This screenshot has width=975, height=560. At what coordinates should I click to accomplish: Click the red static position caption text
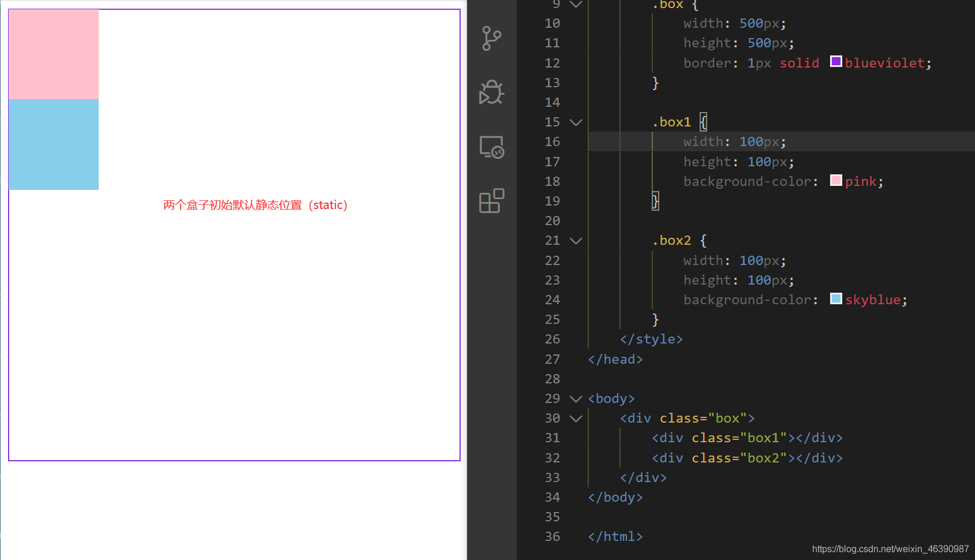256,205
